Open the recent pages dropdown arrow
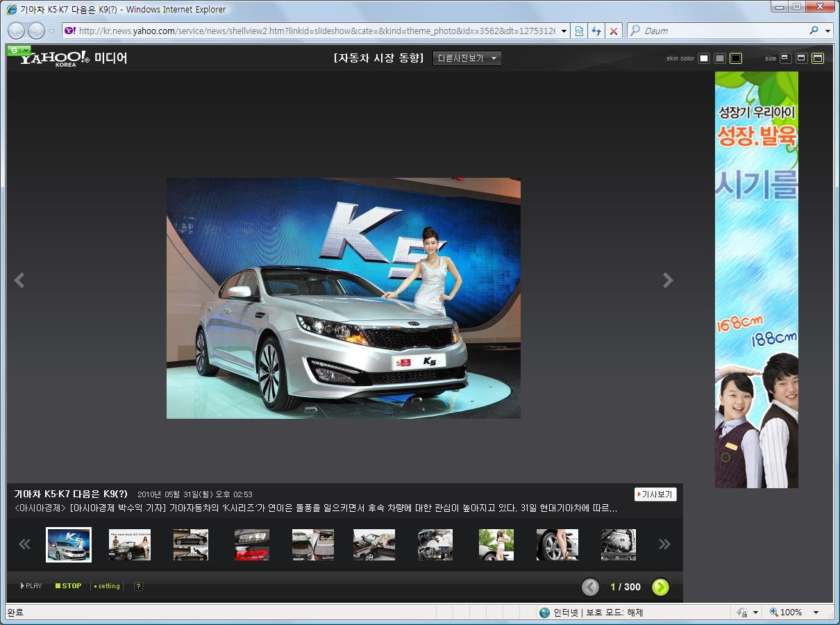Screen dimensions: 840x625 51,31
